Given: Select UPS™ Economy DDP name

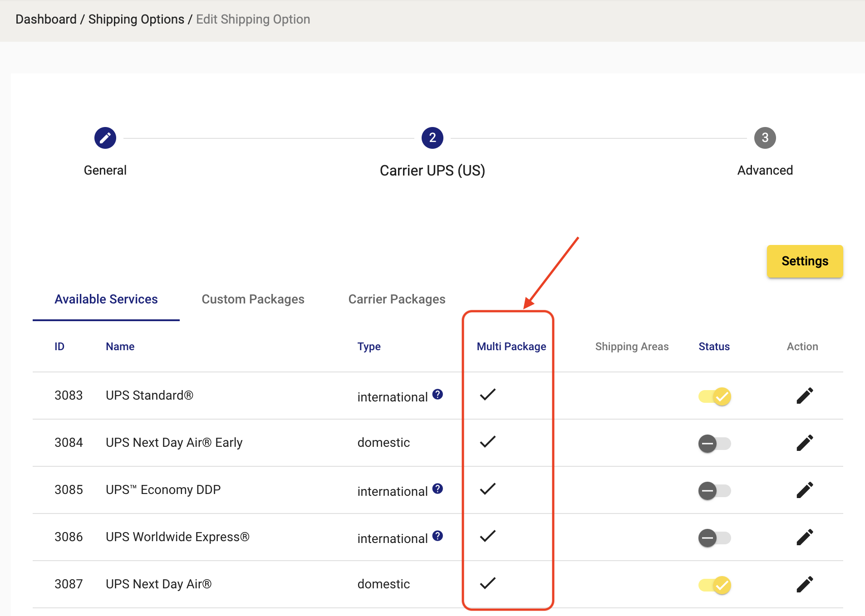Looking at the screenshot, I should click(163, 490).
